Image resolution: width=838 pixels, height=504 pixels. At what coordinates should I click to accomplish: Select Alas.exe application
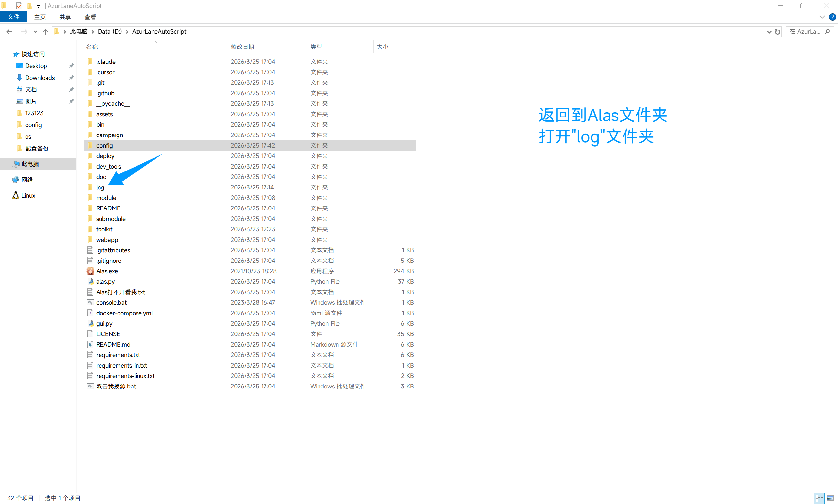point(107,271)
